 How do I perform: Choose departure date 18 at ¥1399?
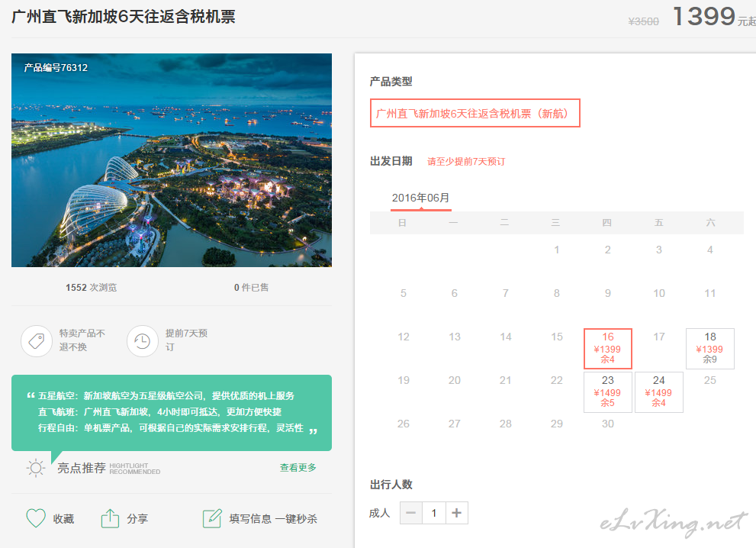coord(709,348)
